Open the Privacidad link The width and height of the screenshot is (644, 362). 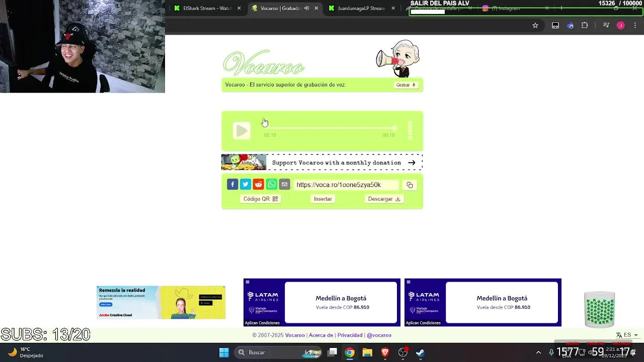[350, 335]
